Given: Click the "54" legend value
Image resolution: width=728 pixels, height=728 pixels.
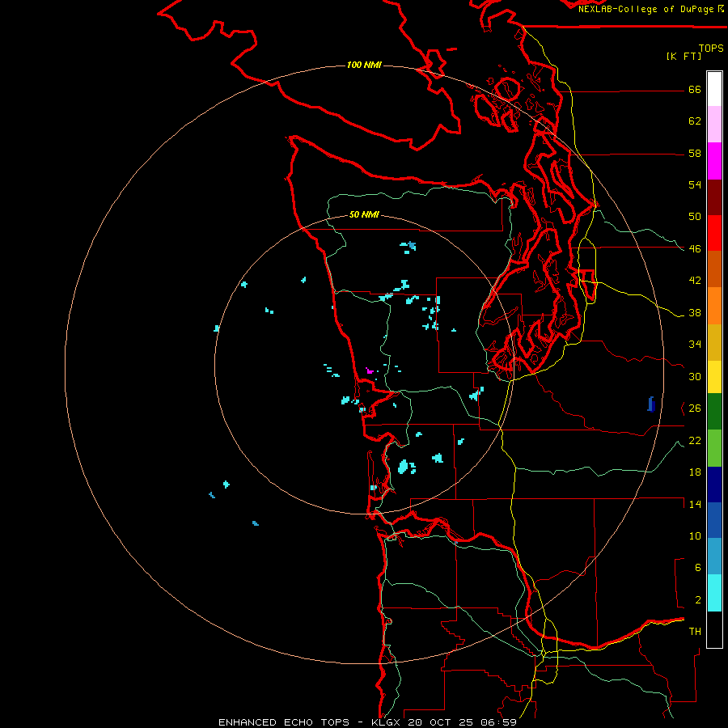Looking at the screenshot, I should 695,184.
